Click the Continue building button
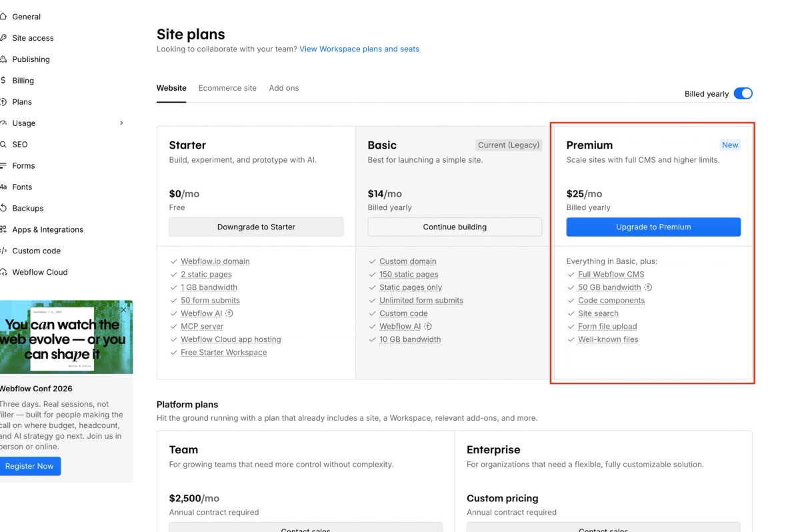Screen dimensions: 800x532 click(x=455, y=227)
